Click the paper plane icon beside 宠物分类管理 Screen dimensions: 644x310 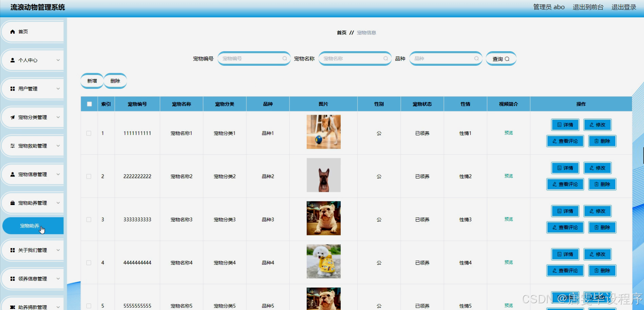pos(13,117)
